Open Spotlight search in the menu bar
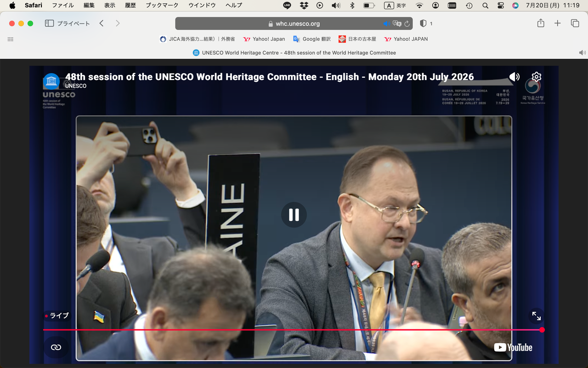Image resolution: width=588 pixels, height=368 pixels. 485,6
